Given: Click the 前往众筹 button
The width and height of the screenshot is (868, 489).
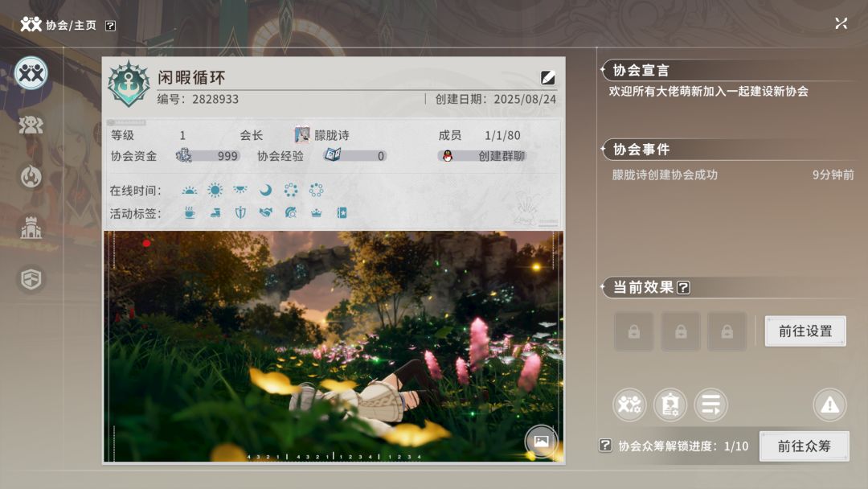Looking at the screenshot, I should coord(805,446).
